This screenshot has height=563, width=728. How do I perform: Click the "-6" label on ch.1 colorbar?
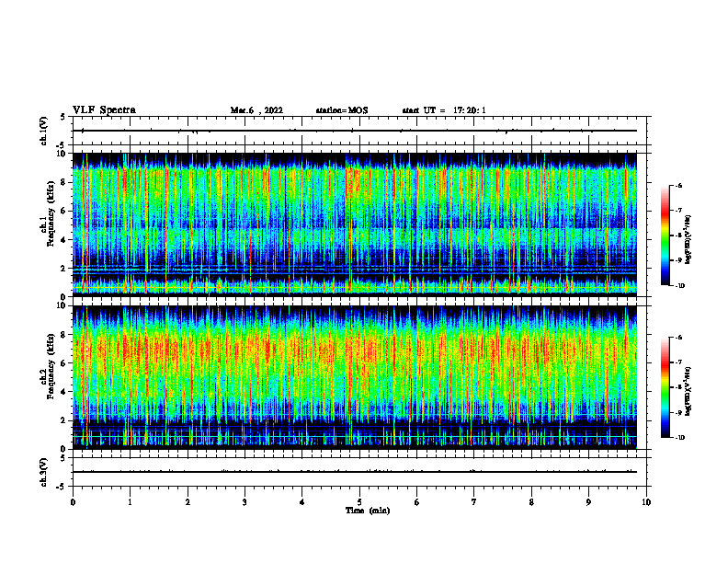coord(678,185)
